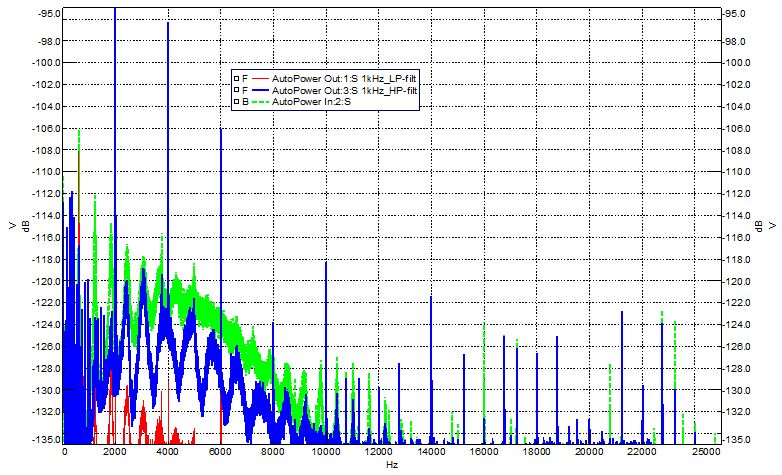Click the 2000 tick label on the frequency axis
Viewport: 782px width, 475px height.
[x=114, y=452]
